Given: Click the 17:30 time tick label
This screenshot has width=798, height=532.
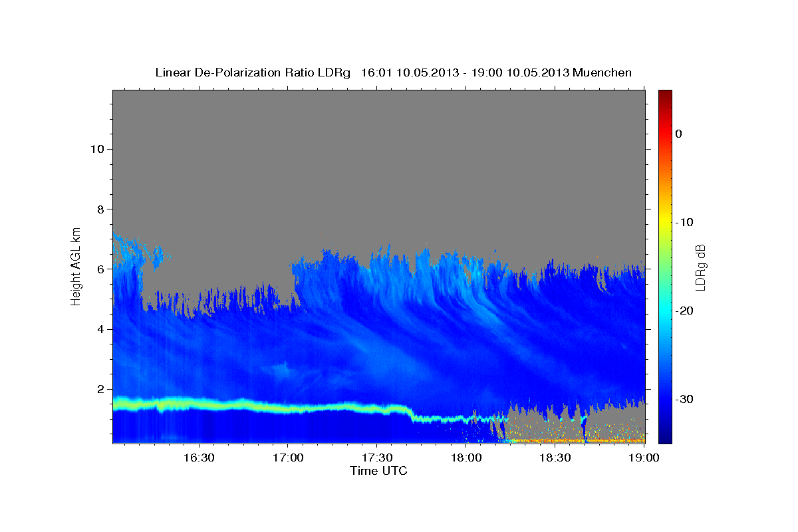Looking at the screenshot, I should [377, 458].
